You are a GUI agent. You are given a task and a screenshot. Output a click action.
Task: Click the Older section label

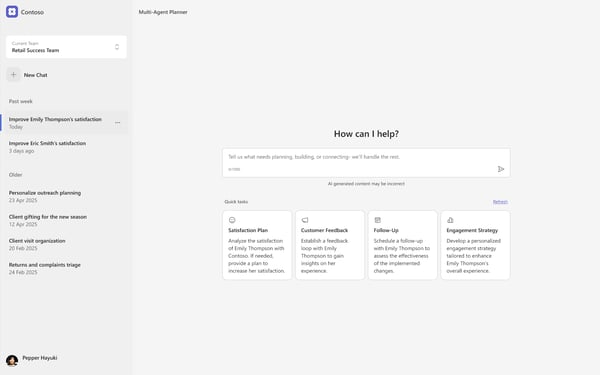(16, 175)
